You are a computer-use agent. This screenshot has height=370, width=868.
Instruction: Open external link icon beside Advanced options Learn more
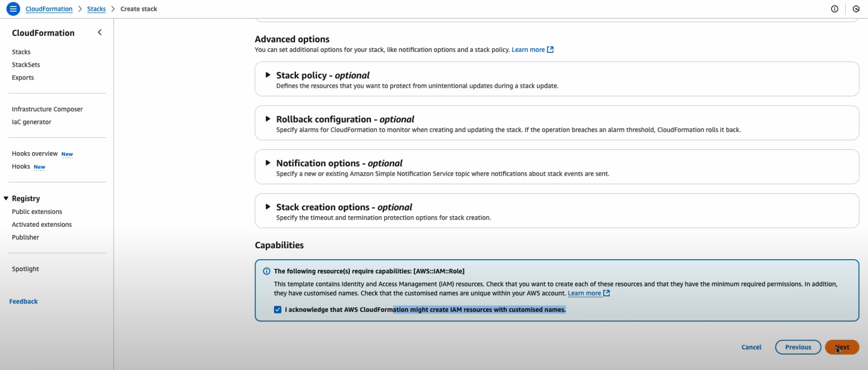pyautogui.click(x=550, y=50)
